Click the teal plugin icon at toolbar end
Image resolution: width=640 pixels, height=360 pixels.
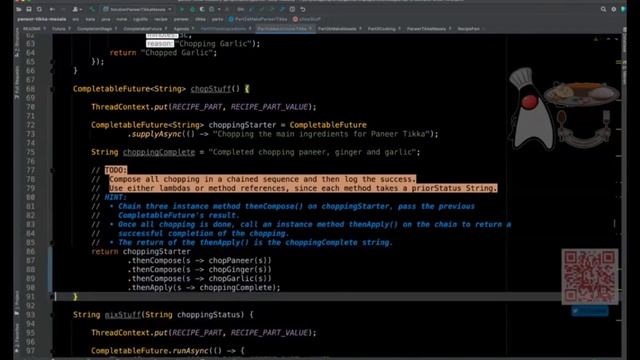point(623,9)
